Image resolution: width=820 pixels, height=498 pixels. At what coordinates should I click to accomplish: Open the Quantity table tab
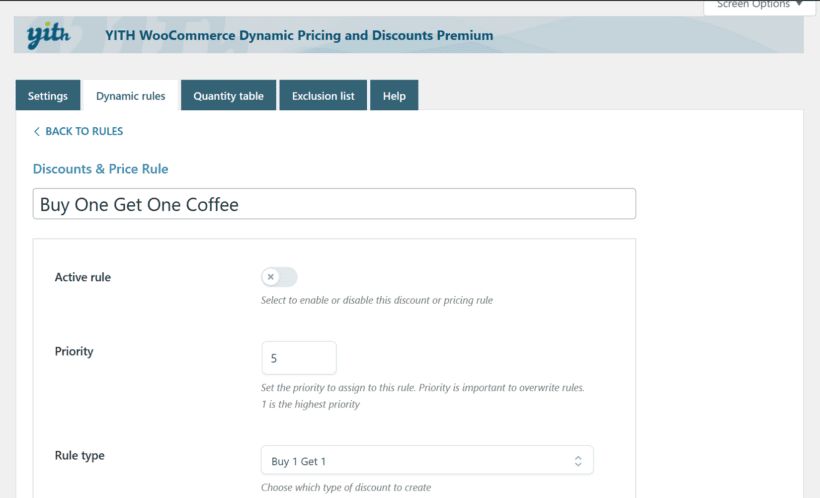click(229, 96)
